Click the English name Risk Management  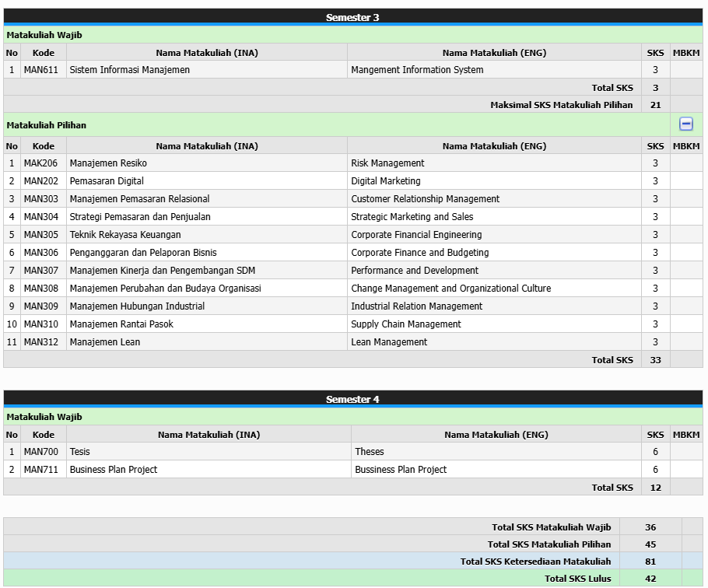tap(388, 163)
